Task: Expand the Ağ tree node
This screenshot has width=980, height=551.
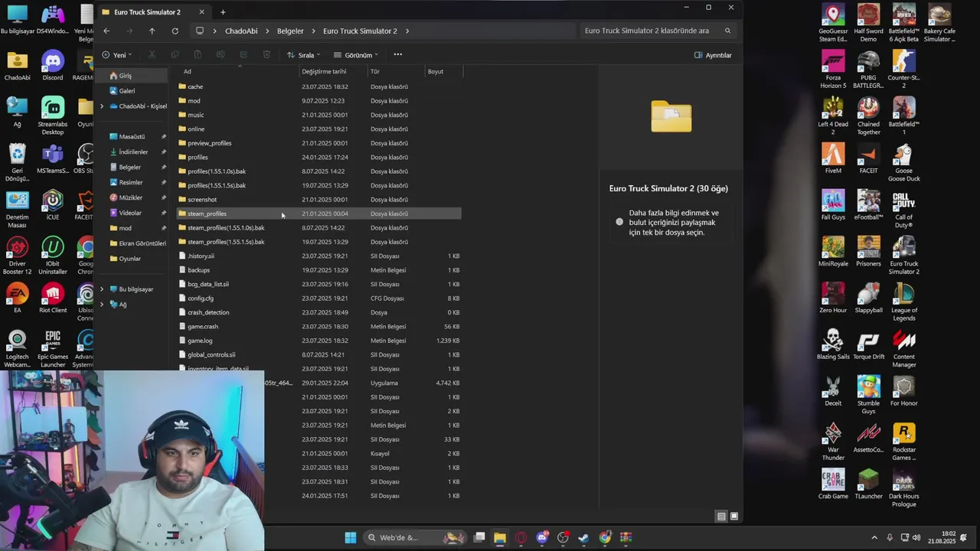Action: pos(102,305)
